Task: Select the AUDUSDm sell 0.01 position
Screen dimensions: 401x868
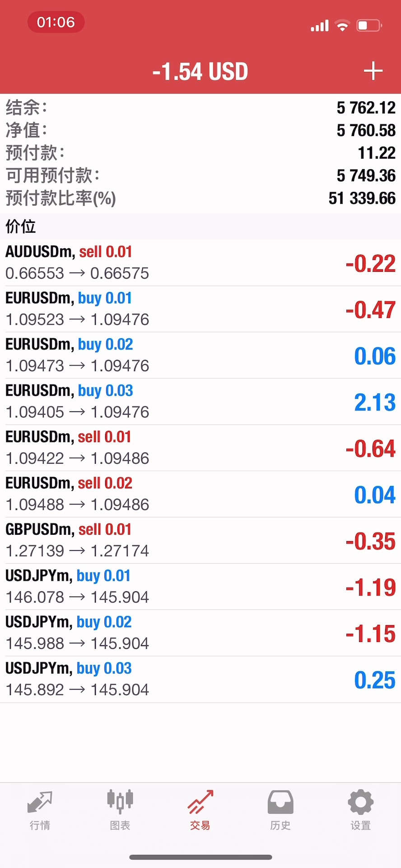Action: pyautogui.click(x=200, y=263)
